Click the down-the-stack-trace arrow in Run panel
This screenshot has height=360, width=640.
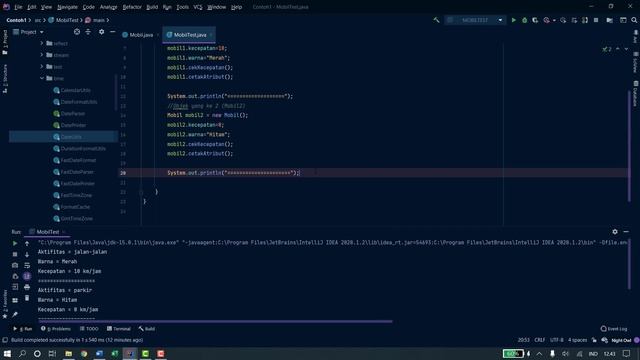tap(27, 254)
